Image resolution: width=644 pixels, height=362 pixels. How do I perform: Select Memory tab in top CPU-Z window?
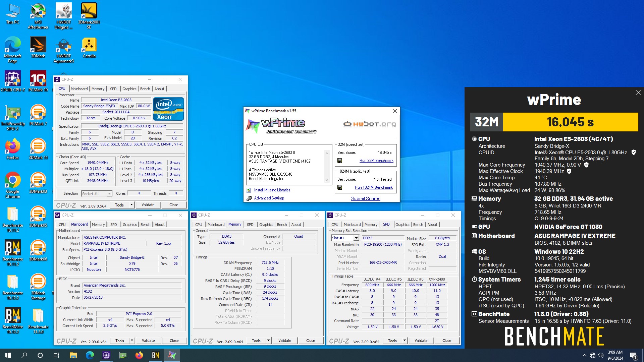pos(98,89)
